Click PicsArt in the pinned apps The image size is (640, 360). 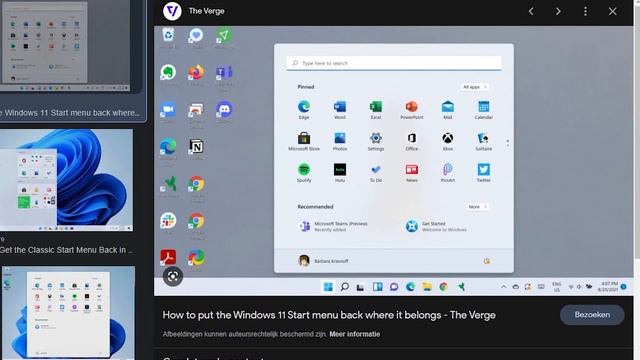pyautogui.click(x=447, y=173)
